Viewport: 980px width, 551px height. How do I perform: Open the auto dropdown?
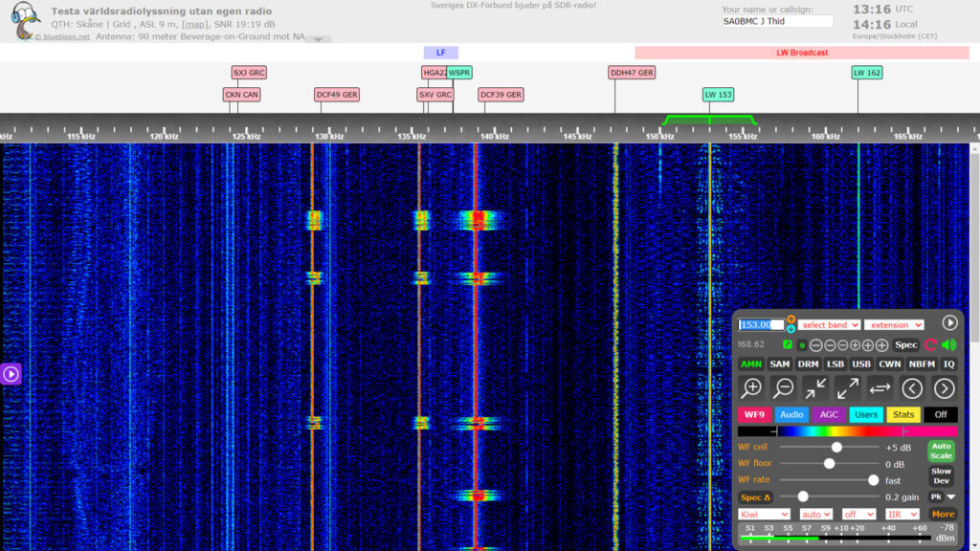815,514
